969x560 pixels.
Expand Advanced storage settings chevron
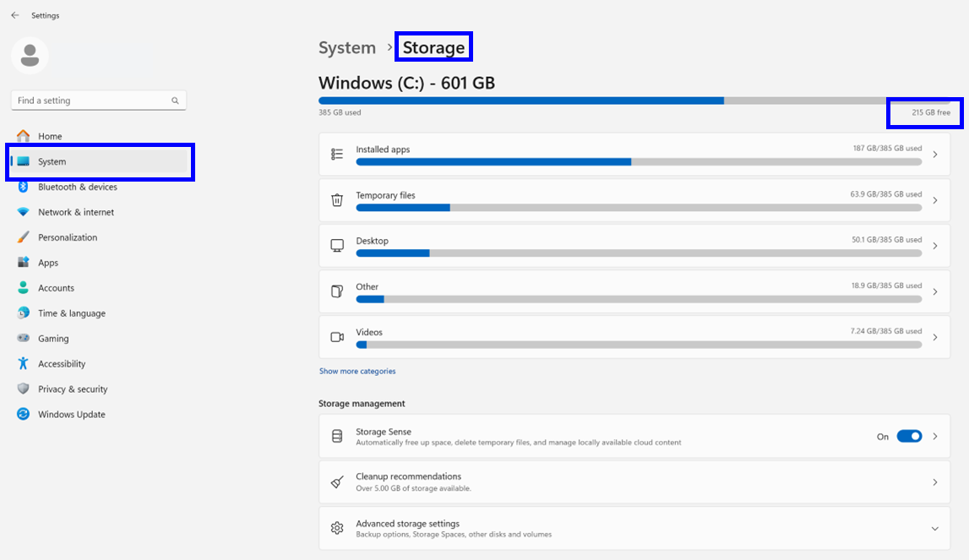[934, 529]
